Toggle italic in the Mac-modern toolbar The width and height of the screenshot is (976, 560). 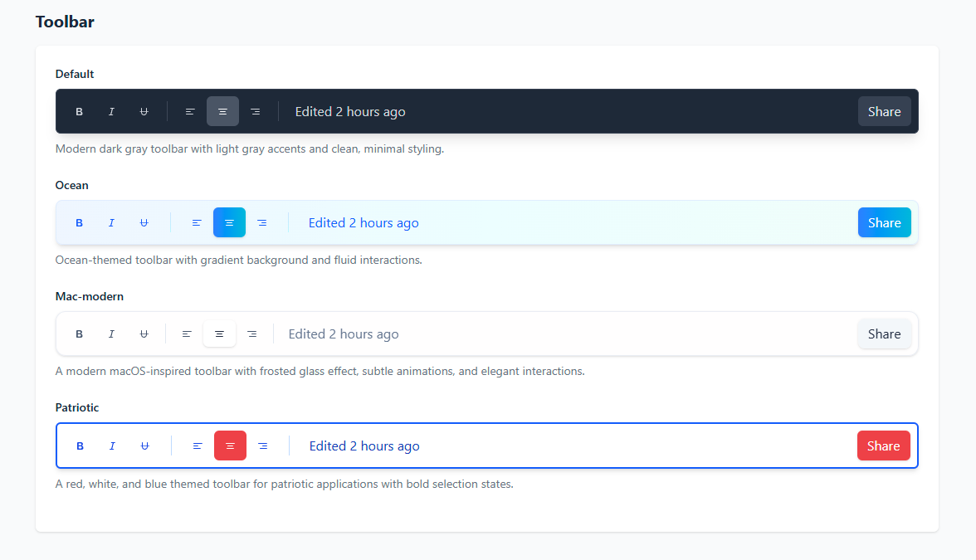111,334
